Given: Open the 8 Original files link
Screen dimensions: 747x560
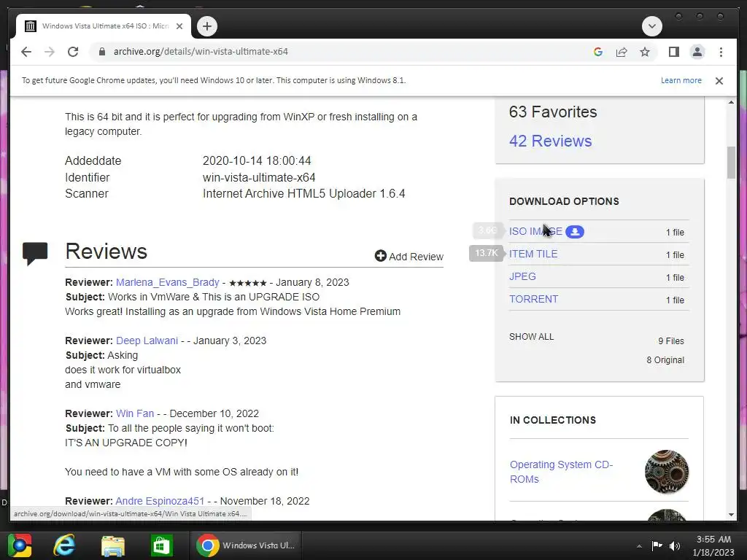Looking at the screenshot, I should coord(665,360).
